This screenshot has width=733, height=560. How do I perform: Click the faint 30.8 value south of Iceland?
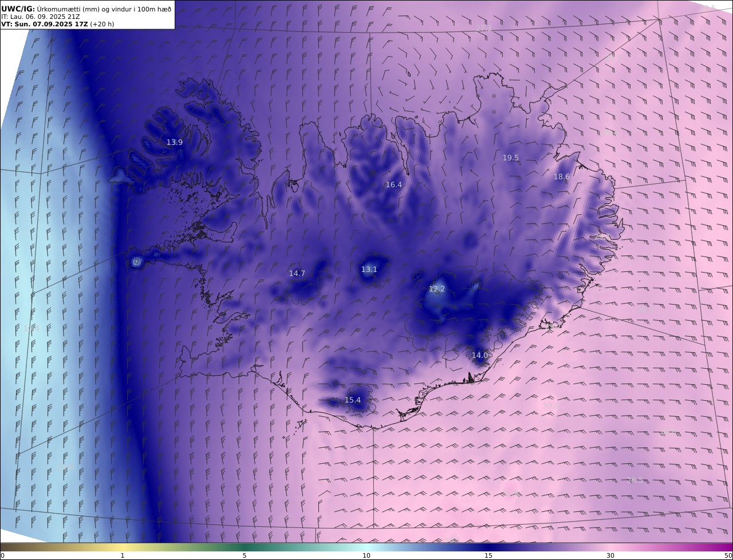[550, 405]
